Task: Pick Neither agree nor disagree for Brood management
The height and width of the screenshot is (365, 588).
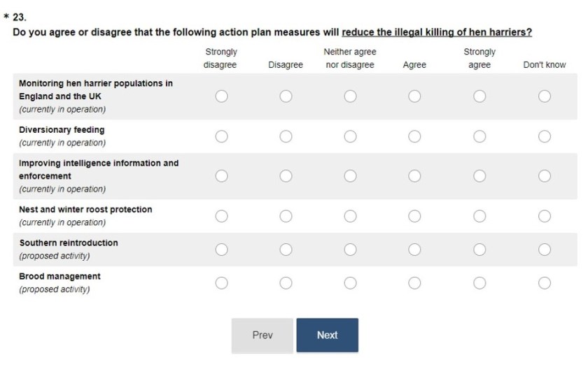Action: click(x=350, y=283)
